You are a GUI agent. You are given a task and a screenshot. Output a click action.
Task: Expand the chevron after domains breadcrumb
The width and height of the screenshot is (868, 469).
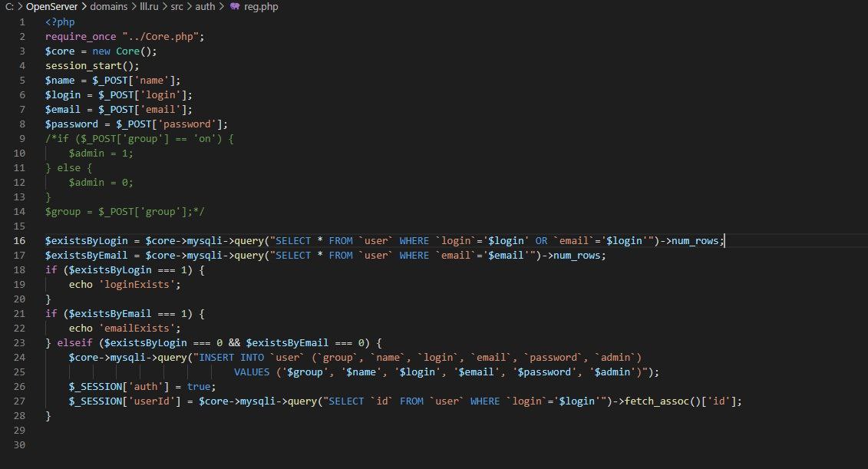[x=134, y=7]
